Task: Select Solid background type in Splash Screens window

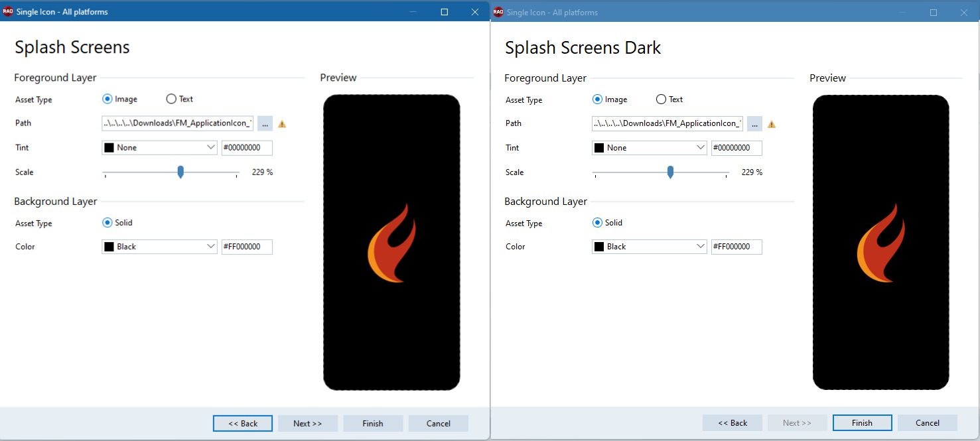Action: coord(117,223)
